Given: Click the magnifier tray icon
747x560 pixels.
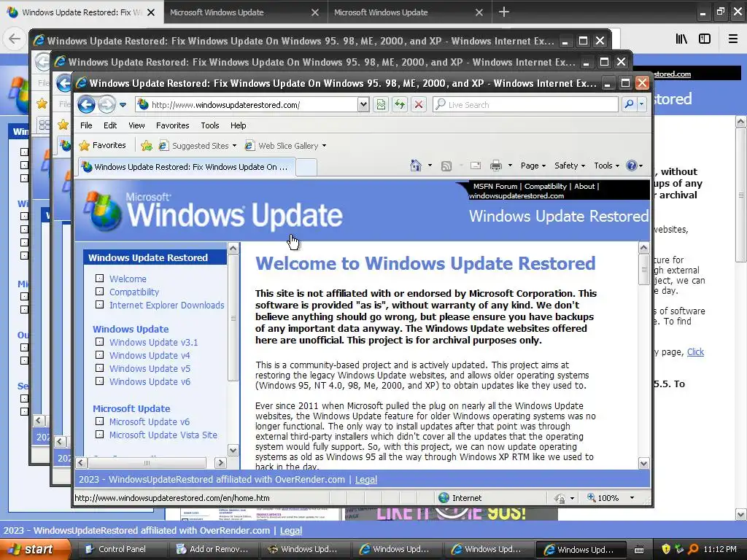Looking at the screenshot, I should point(693,549).
